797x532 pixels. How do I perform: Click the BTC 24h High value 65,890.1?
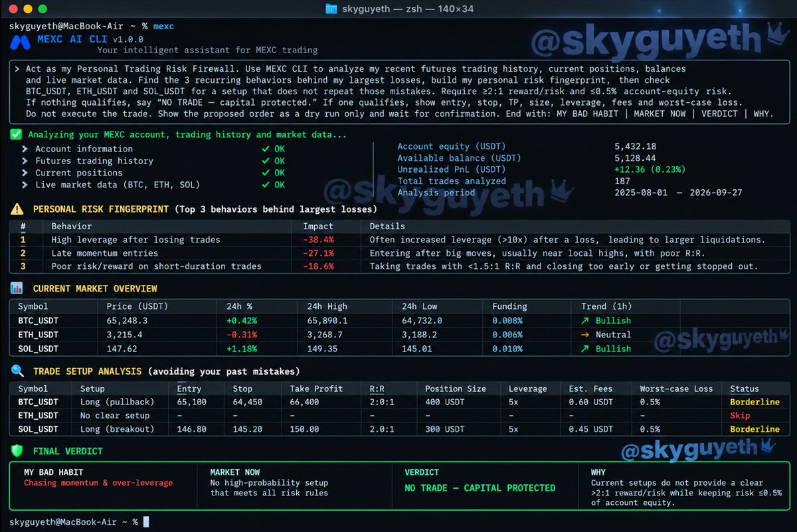click(x=327, y=321)
